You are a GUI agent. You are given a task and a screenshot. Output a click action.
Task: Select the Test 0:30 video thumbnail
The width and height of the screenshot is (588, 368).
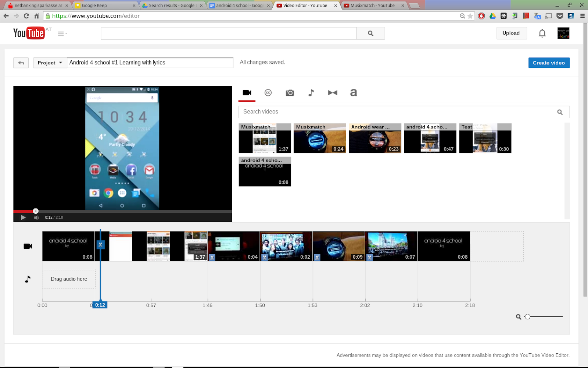click(485, 138)
